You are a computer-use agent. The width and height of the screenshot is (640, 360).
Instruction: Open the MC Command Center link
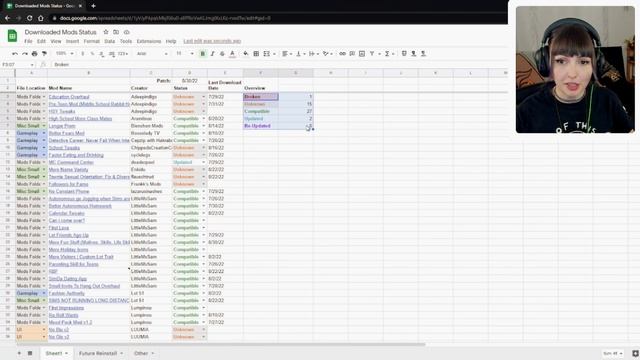[x=71, y=162]
